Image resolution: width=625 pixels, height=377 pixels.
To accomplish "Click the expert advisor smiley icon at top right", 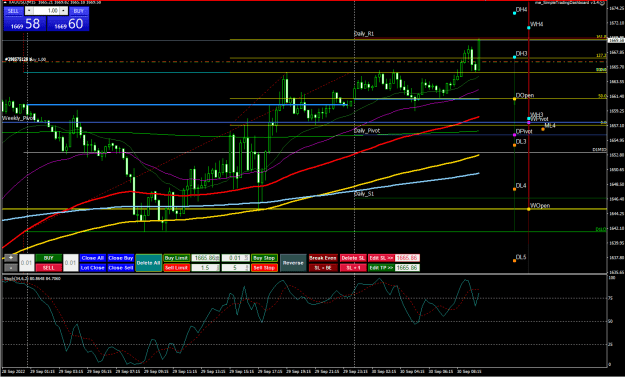I will [602, 2].
